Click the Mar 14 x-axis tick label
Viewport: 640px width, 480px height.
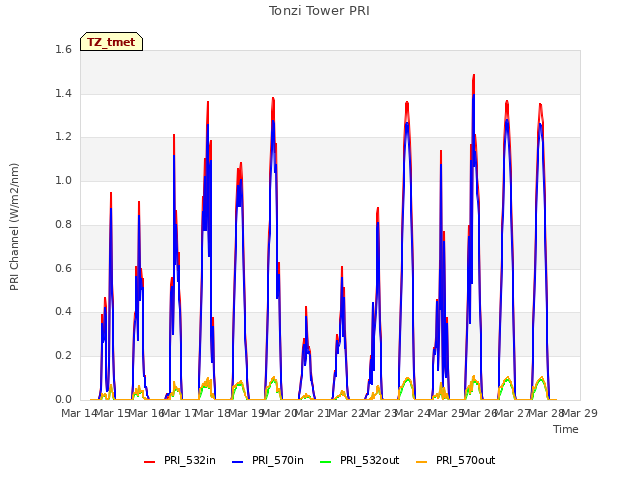tap(79, 413)
